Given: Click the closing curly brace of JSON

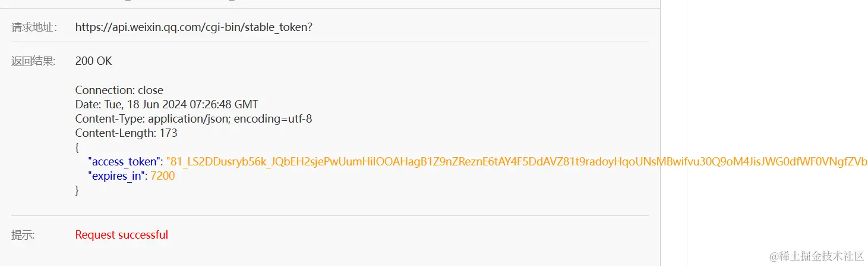Looking at the screenshot, I should coord(77,190).
